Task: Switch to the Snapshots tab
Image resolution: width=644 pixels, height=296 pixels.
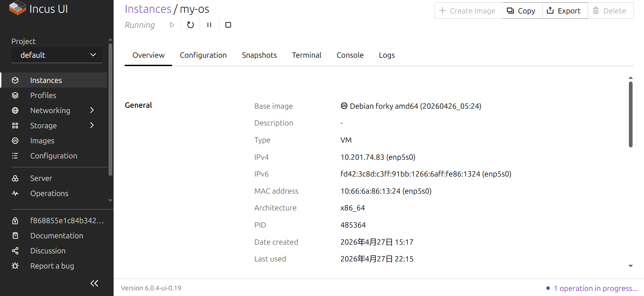Action: click(259, 55)
